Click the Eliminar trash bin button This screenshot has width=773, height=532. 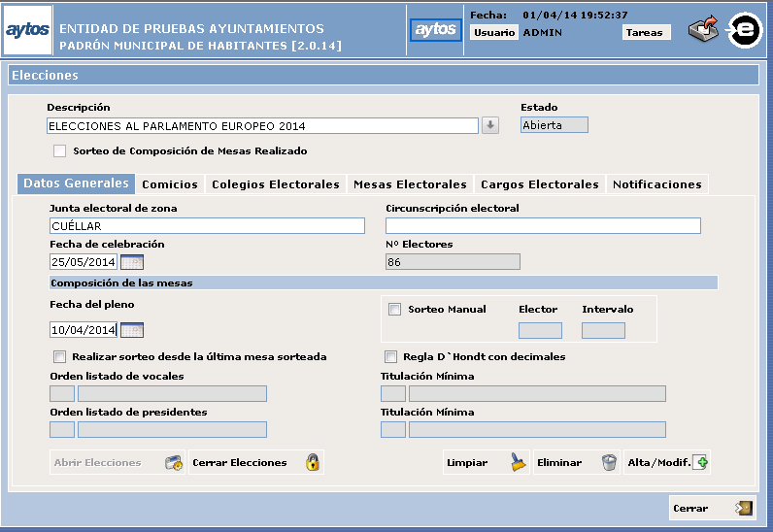[x=577, y=462]
